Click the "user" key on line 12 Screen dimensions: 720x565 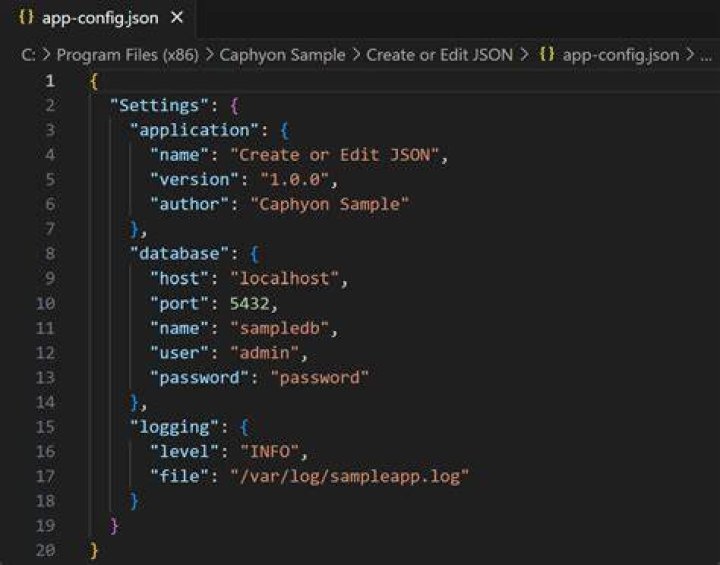tap(180, 353)
